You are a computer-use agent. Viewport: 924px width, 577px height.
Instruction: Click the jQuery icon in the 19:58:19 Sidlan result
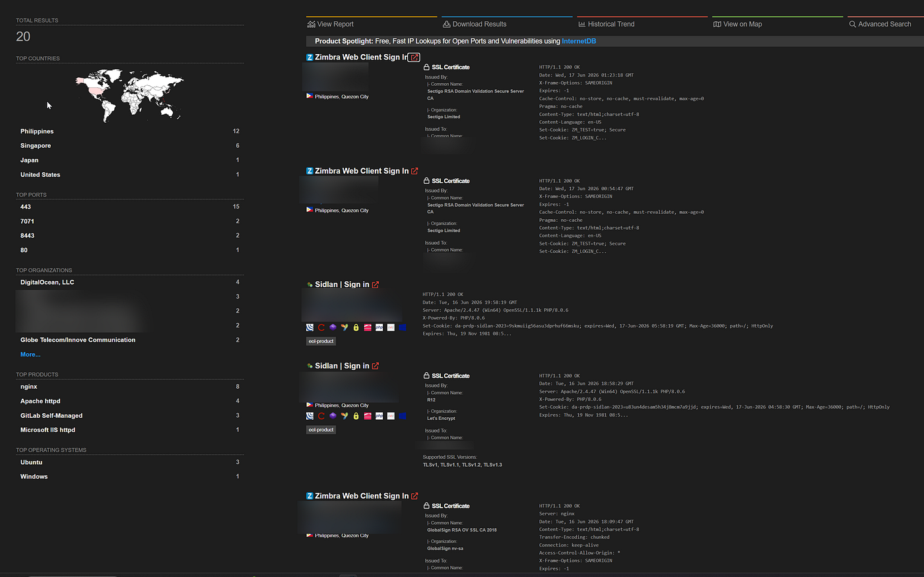click(x=310, y=327)
